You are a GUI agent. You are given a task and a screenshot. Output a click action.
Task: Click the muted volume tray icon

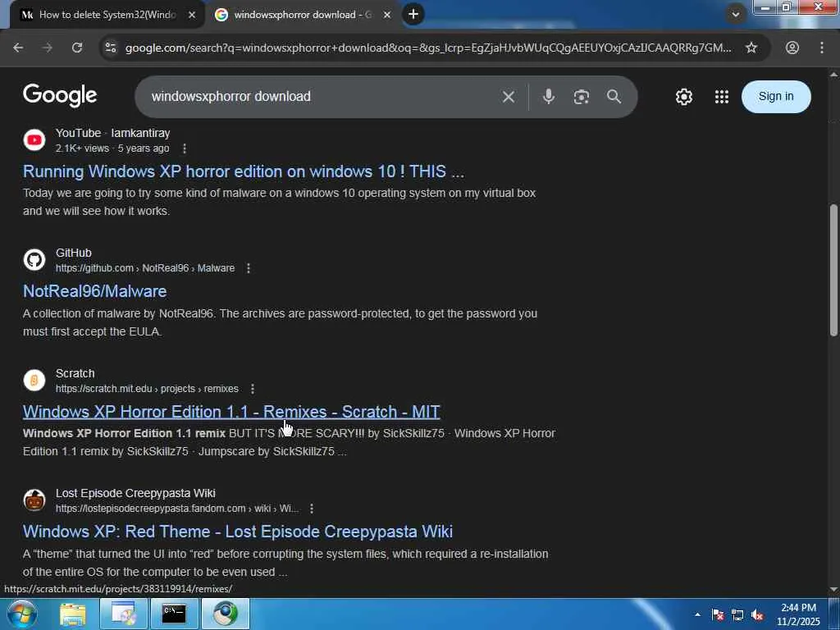point(757,614)
